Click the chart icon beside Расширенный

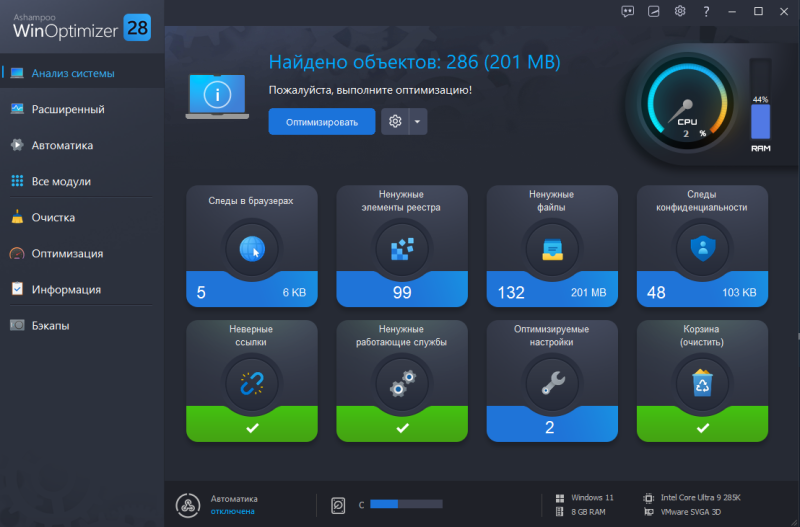click(x=17, y=109)
